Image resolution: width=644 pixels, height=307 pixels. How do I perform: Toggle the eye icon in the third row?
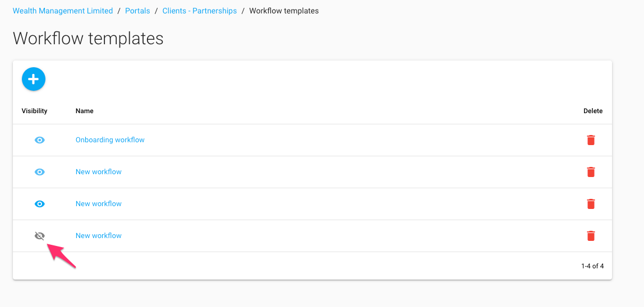(x=39, y=204)
